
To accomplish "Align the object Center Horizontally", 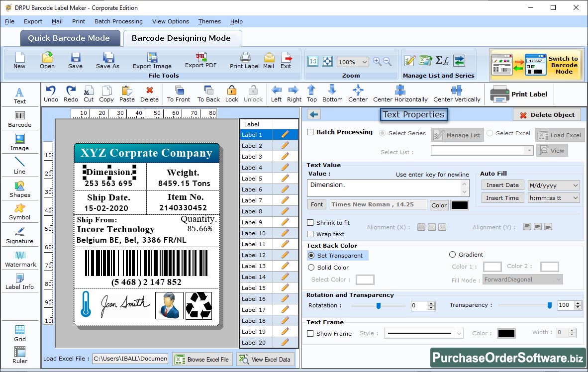I will click(400, 94).
